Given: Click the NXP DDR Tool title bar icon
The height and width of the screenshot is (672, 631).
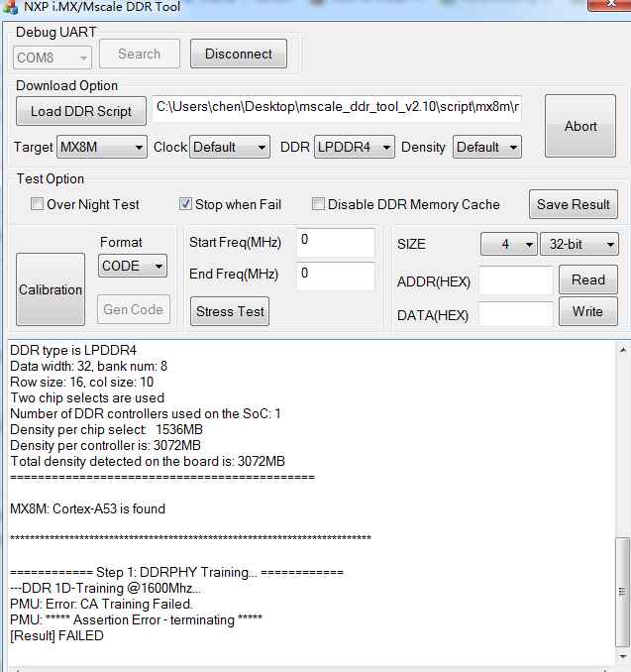Looking at the screenshot, I should pyautogui.click(x=10, y=6).
